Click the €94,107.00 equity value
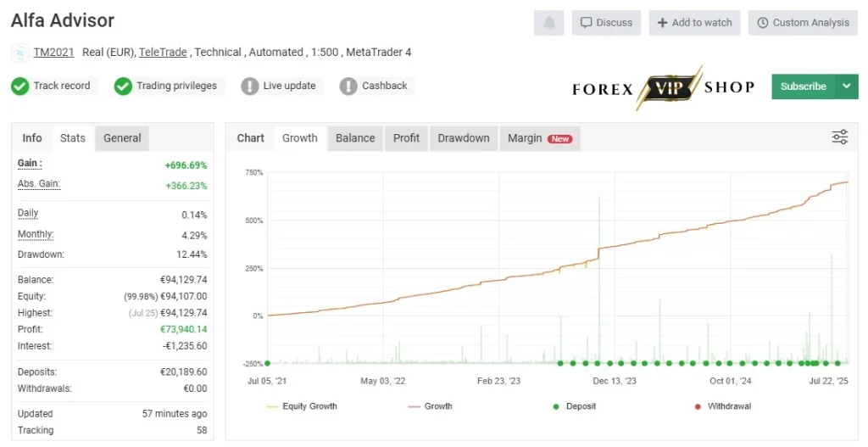Viewport: 868px width, 447px height. (184, 296)
